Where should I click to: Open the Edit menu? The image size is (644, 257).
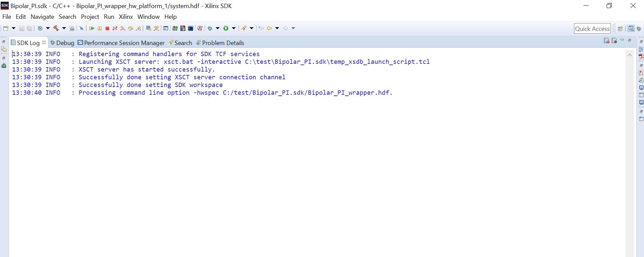pos(21,17)
